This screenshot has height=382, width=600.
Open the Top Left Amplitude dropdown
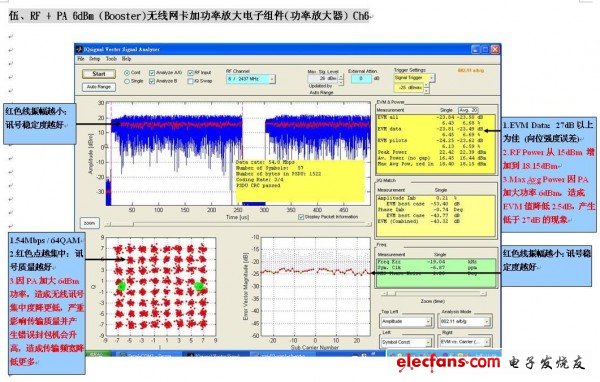pos(406,322)
